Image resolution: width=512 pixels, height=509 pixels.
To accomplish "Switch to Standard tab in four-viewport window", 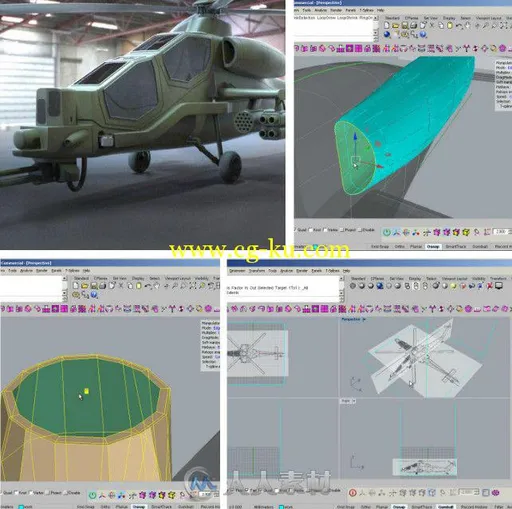I will 358,278.
